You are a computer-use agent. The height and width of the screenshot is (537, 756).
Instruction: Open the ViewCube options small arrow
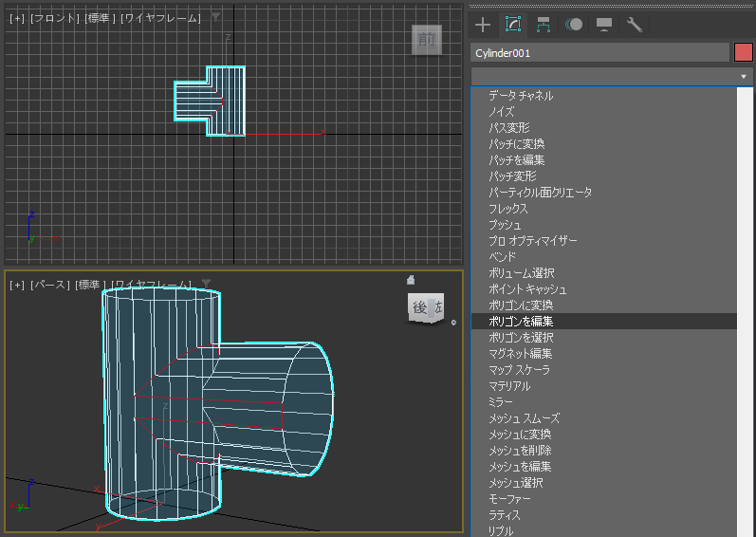453,323
